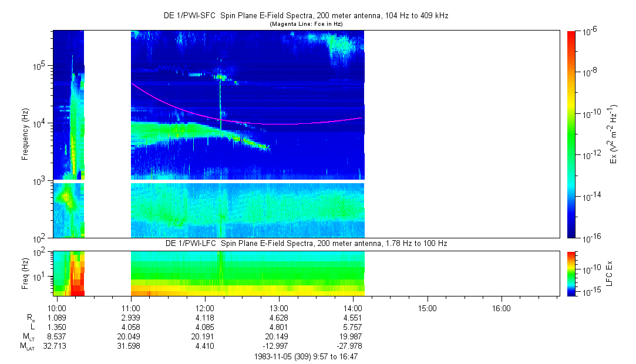The width and height of the screenshot is (636, 364).
Task: Select the Magenta Line Fce subtitle text
Action: point(305,24)
